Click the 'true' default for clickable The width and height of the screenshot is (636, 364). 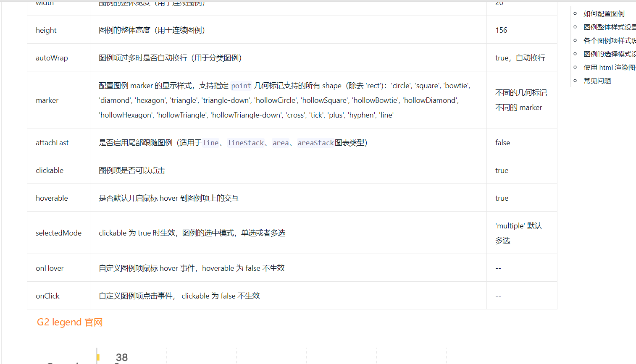tap(502, 170)
